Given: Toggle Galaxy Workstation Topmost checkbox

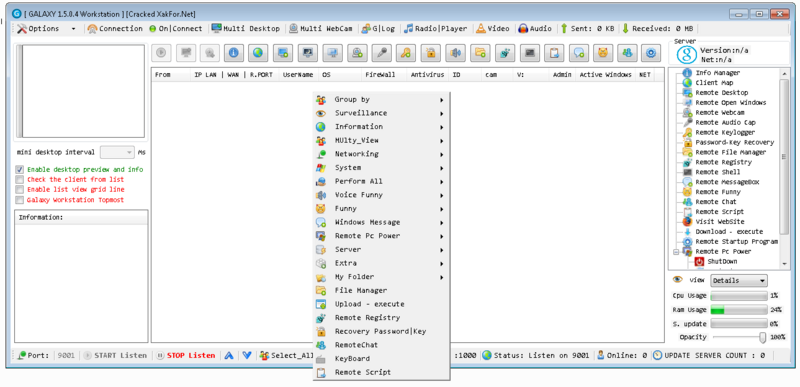Looking at the screenshot, I should click(20, 200).
